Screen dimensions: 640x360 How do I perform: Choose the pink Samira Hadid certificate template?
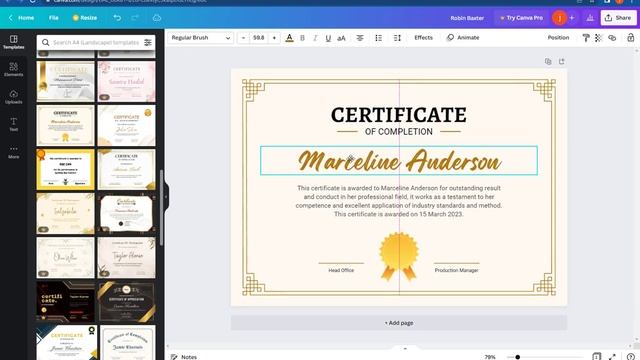click(x=127, y=81)
